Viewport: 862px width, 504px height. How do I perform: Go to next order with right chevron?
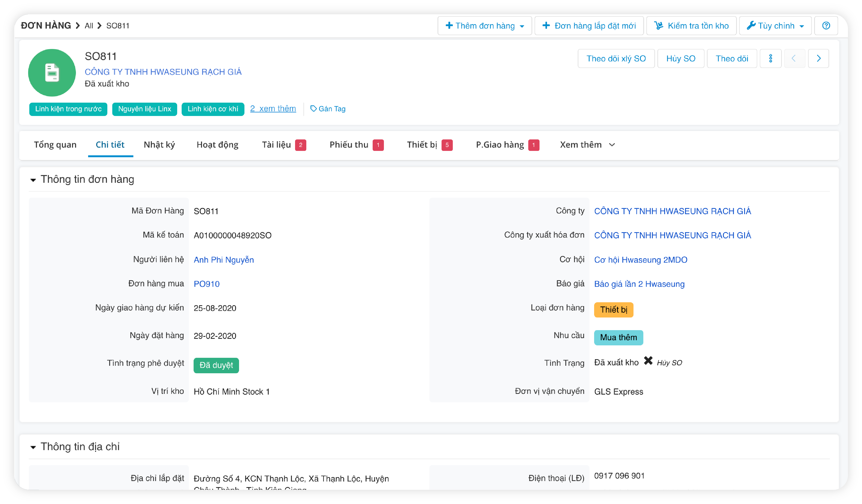pos(818,59)
